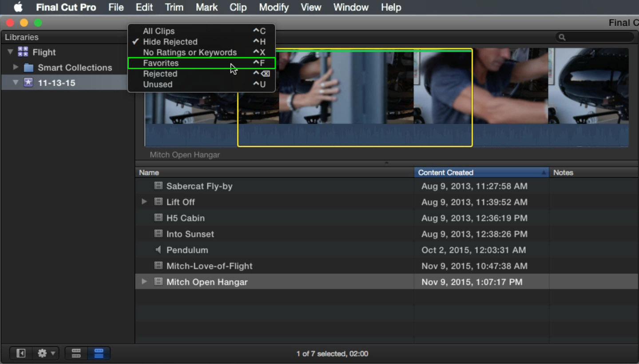This screenshot has width=639, height=364.
Task: Click the 1 of 7 selected status text
Action: [x=332, y=354]
